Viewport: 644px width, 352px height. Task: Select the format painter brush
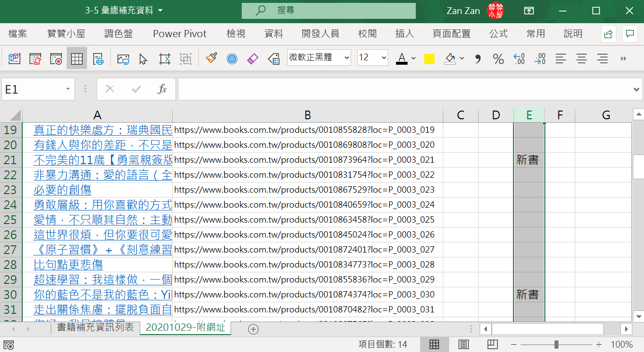point(211,58)
